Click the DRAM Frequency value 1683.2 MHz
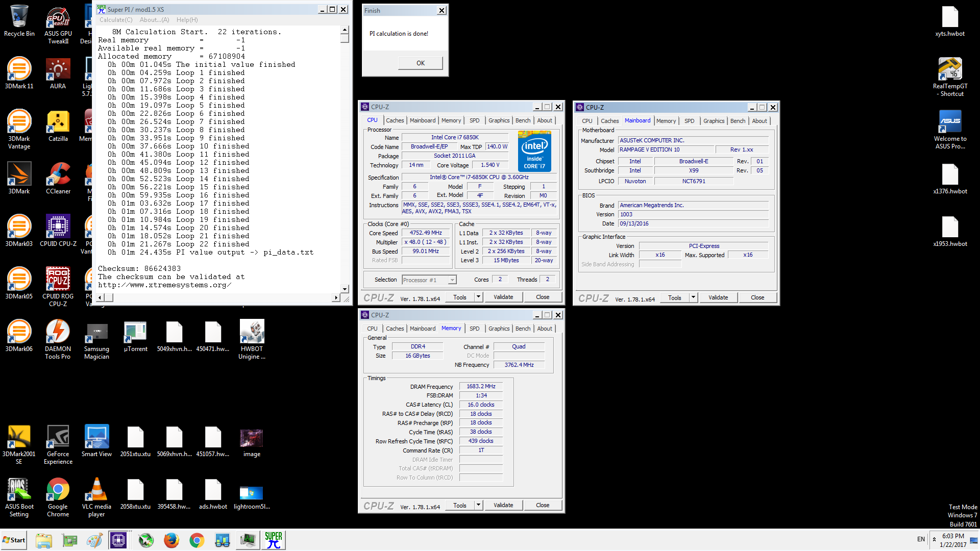The height and width of the screenshot is (551, 980). 481,386
